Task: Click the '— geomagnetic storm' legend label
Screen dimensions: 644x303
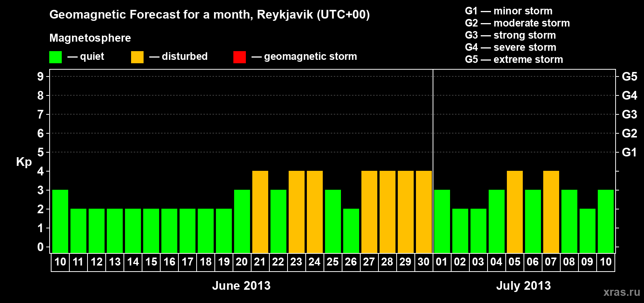Action: click(304, 56)
